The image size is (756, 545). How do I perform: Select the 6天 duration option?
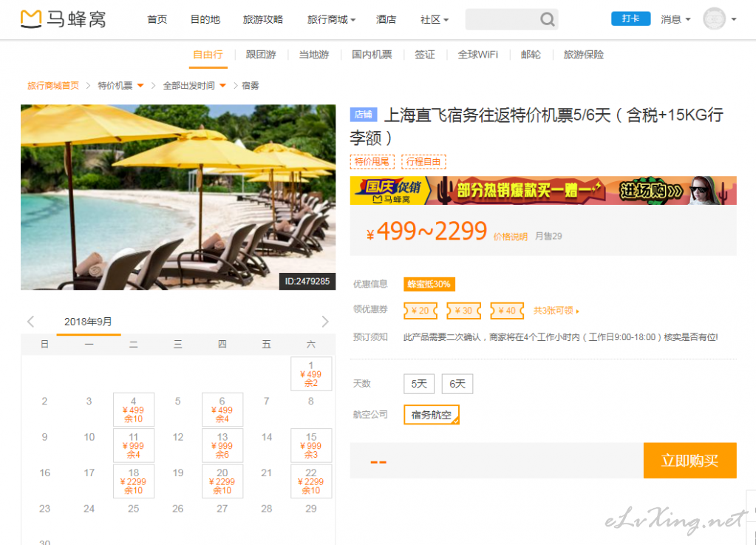pos(457,384)
